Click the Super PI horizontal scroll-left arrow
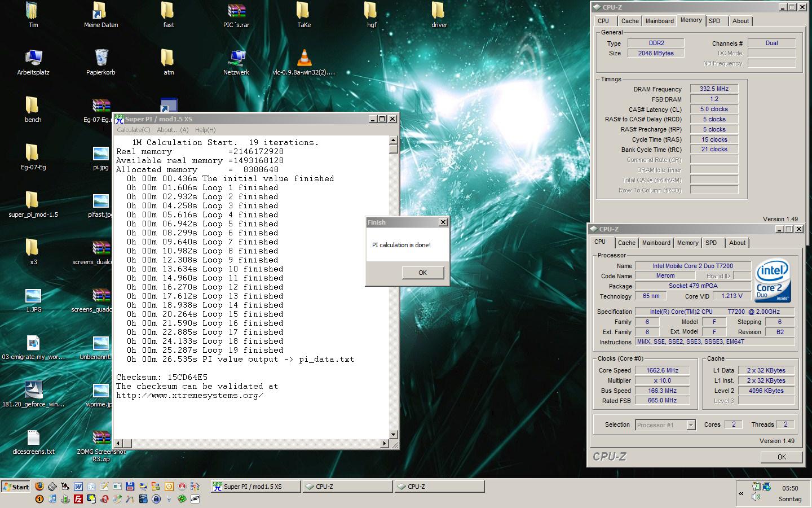This screenshot has width=812, height=508. [118, 443]
